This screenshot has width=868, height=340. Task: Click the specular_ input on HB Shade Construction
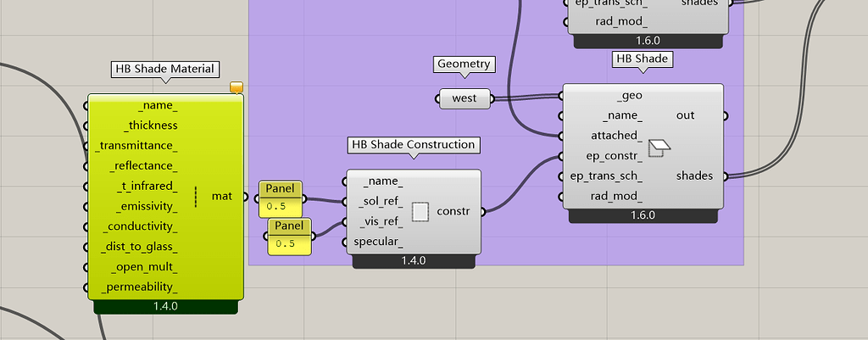pos(377,242)
